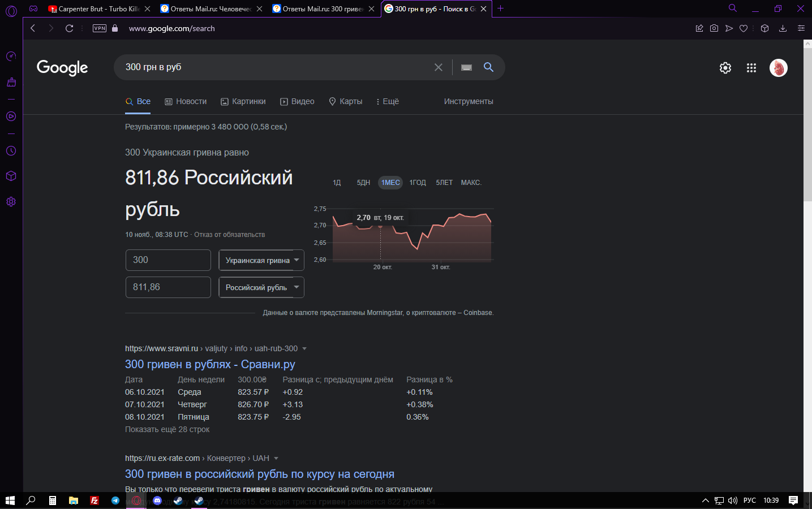Select 1Д chart range

click(x=337, y=183)
